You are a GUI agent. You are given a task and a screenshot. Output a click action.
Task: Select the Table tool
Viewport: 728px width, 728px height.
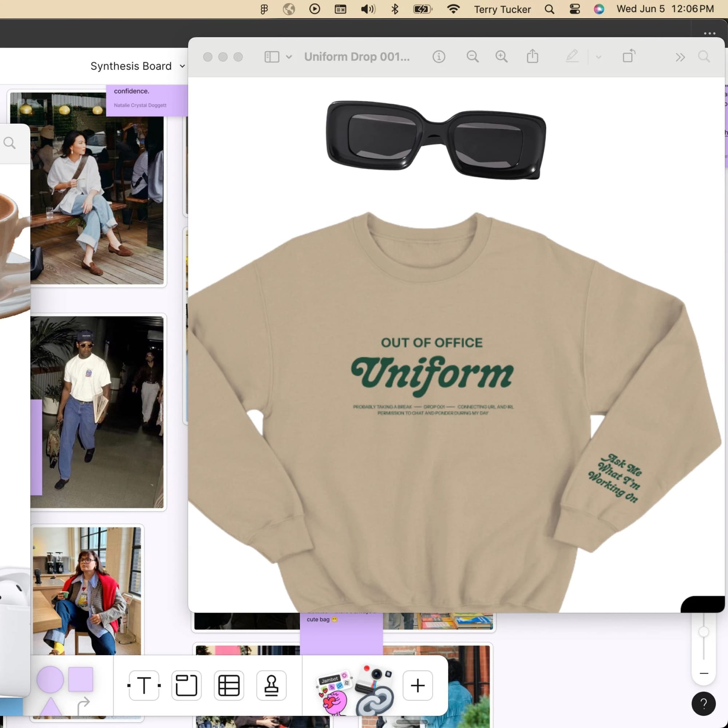coord(229,685)
